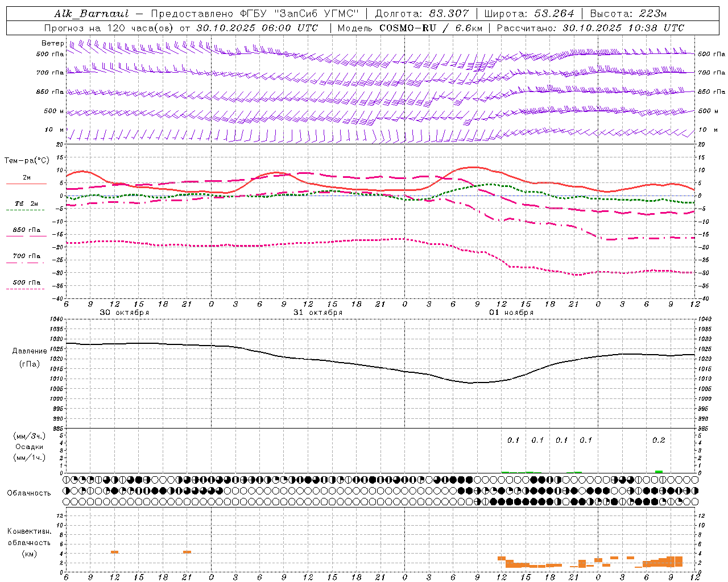Click the '(гПа)' unit under Давление
This screenshot has width=728, height=582.
[30, 364]
